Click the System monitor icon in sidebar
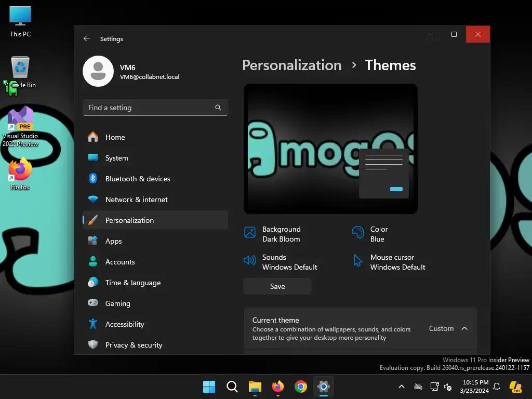Image resolution: width=532 pixels, height=399 pixels. pos(92,158)
